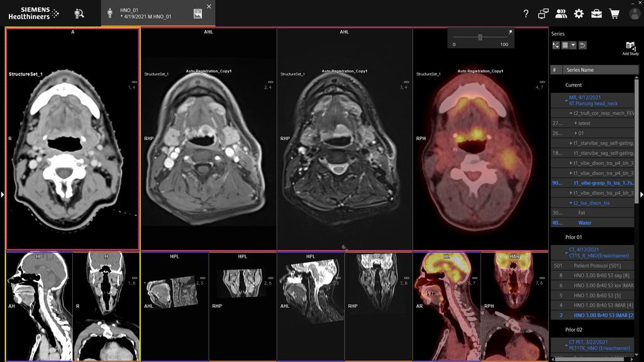Open the settings gear icon
Image resolution: width=644 pixels, height=362 pixels.
point(579,13)
